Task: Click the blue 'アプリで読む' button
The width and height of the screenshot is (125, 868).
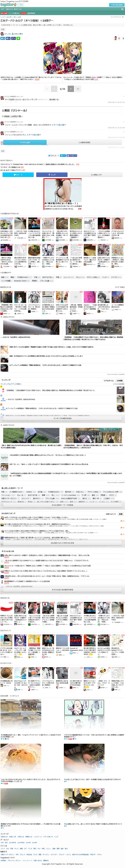Action: pos(25,143)
